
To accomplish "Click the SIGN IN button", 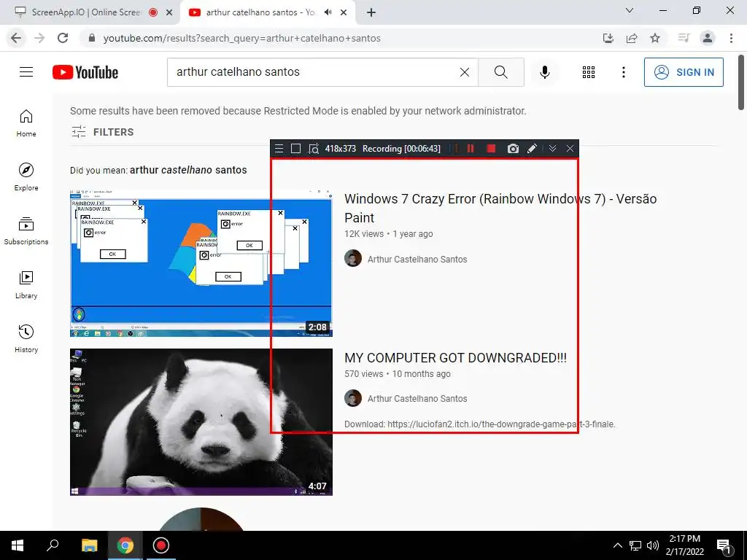I will pos(683,72).
